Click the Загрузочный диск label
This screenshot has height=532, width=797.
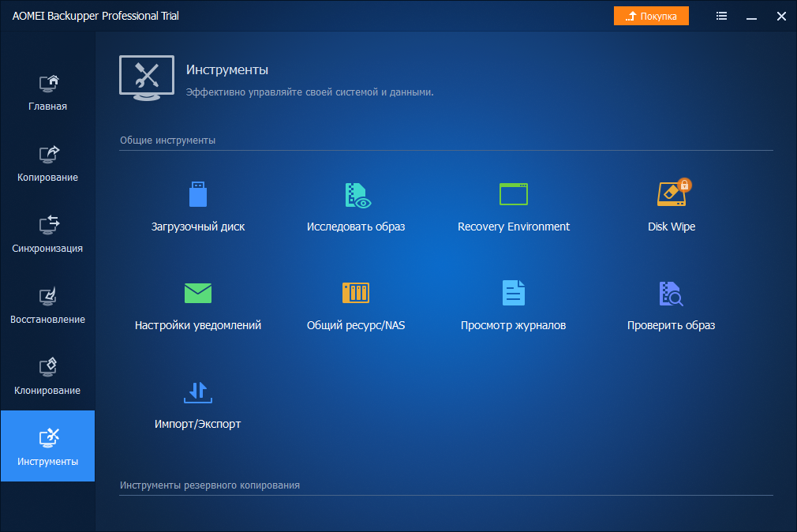coord(198,227)
